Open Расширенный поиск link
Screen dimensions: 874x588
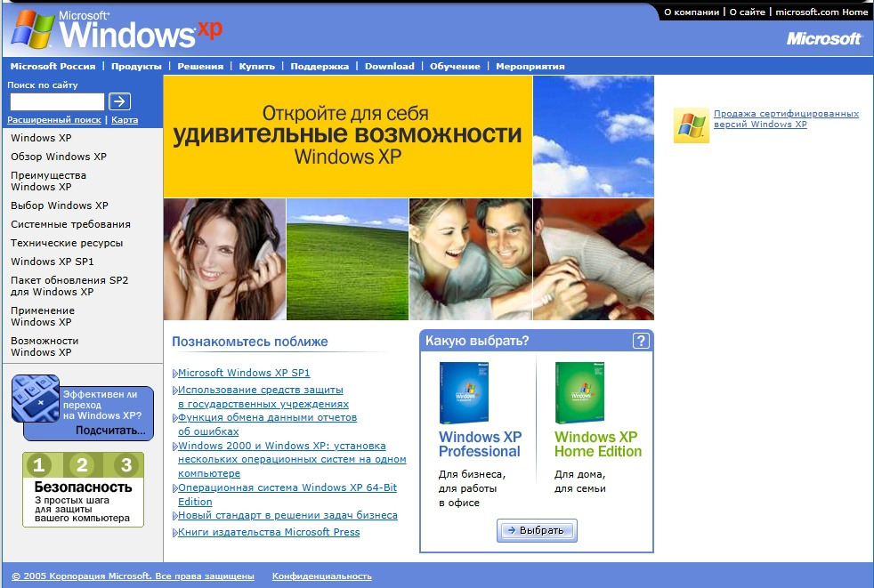[x=54, y=120]
